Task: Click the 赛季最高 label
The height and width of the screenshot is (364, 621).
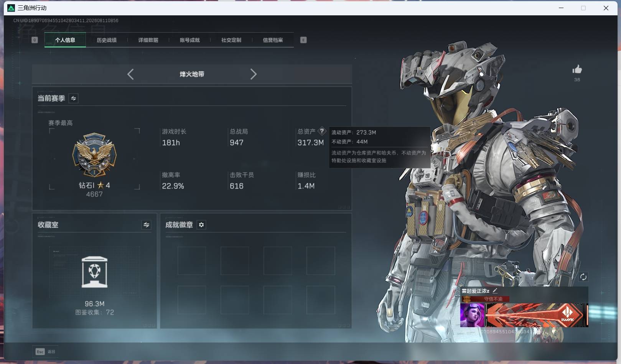Action: click(60, 123)
